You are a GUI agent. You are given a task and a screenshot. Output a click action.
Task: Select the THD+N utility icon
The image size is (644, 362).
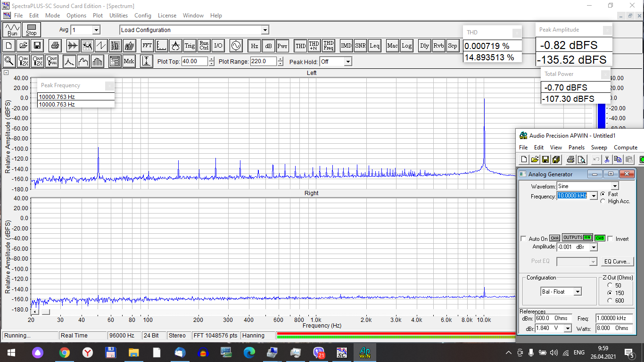tap(314, 46)
